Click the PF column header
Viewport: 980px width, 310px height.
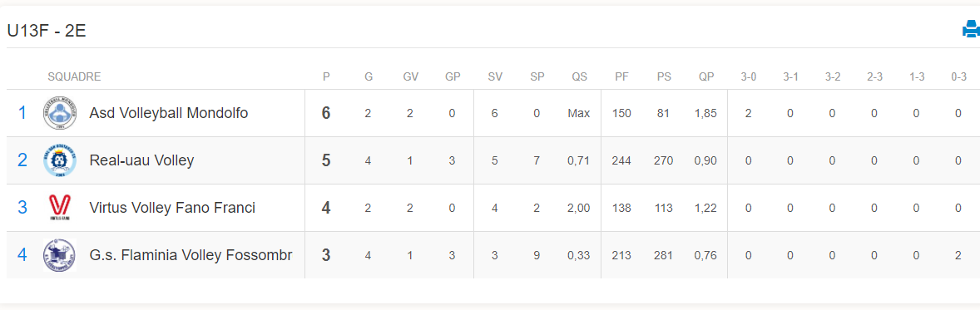click(622, 76)
